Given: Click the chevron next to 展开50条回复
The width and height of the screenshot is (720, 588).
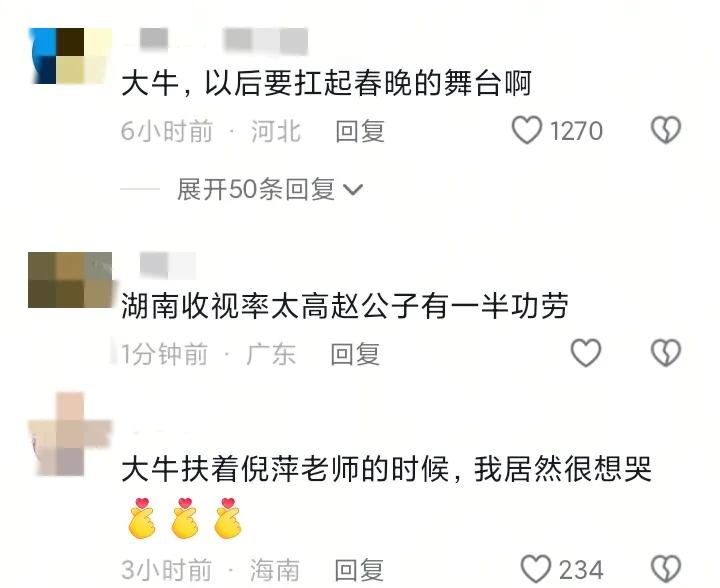Looking at the screenshot, I should tap(354, 190).
